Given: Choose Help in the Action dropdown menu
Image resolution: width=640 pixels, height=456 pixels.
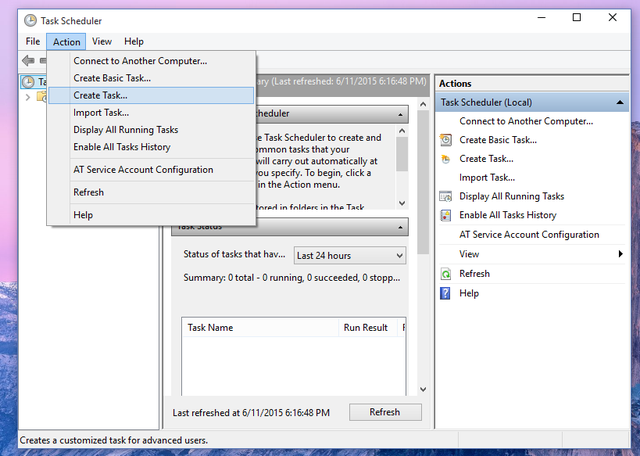Looking at the screenshot, I should click(x=151, y=215).
